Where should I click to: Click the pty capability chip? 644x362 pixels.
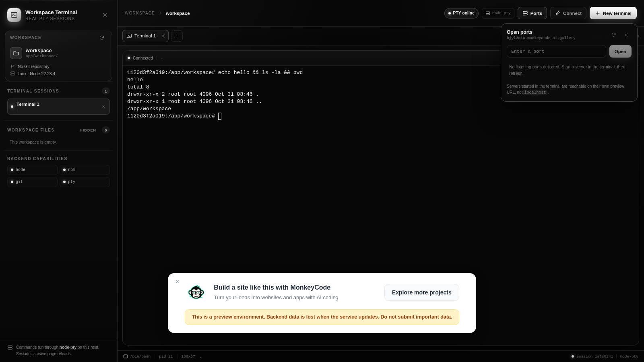point(85,182)
